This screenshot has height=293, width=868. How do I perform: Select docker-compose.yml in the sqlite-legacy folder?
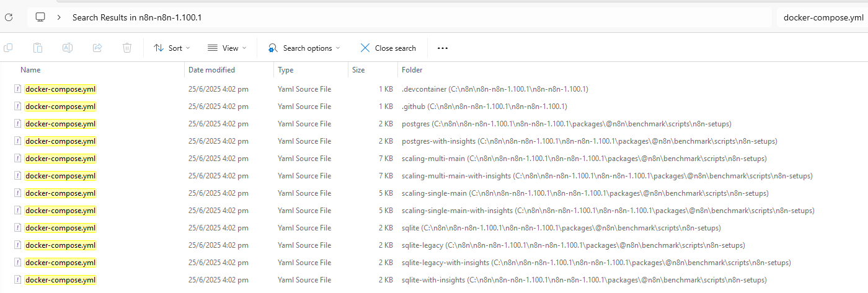point(61,245)
